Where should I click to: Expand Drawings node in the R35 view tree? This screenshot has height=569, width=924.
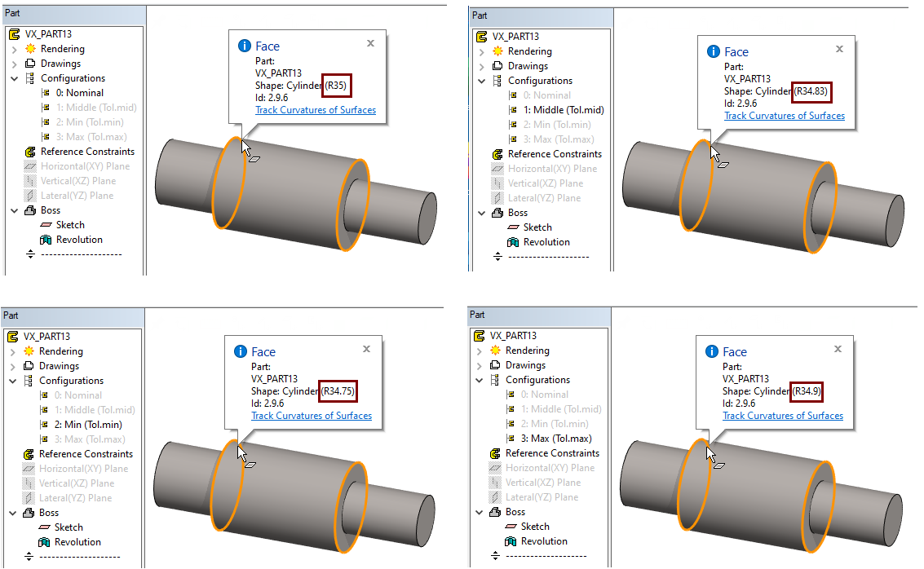pos(14,64)
